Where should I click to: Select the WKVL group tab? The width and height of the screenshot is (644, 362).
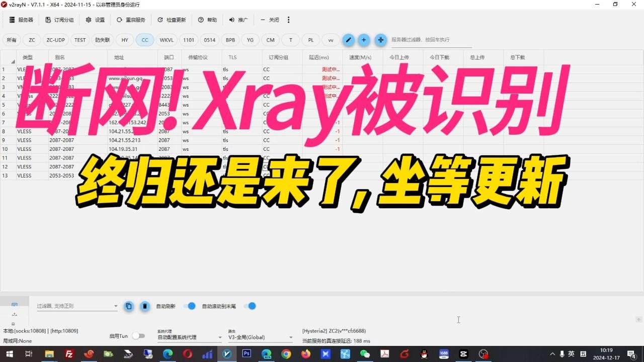point(167,40)
